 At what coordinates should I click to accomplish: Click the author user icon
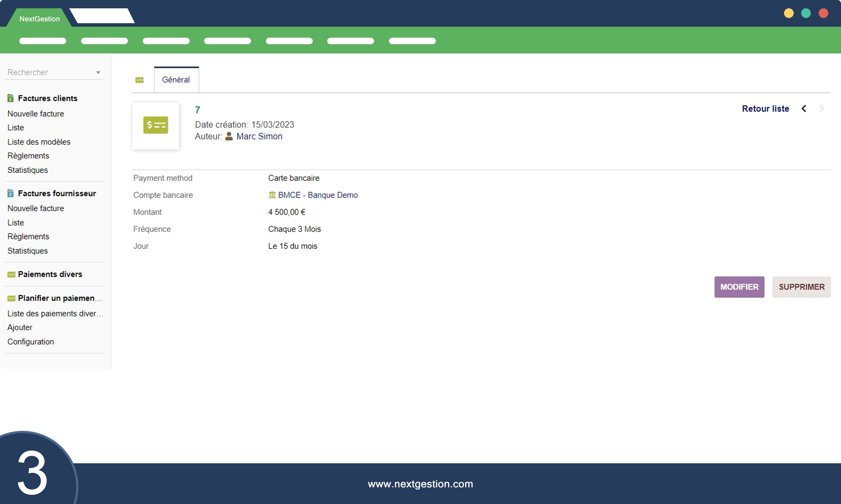click(x=229, y=137)
